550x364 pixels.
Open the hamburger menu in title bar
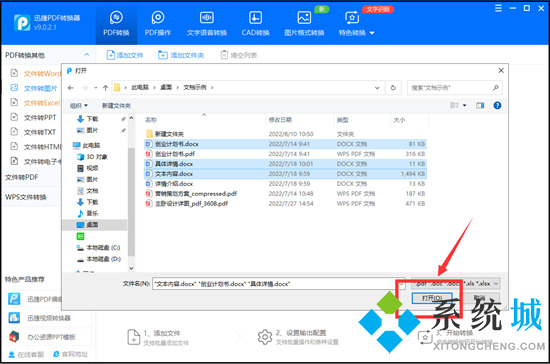click(x=498, y=8)
